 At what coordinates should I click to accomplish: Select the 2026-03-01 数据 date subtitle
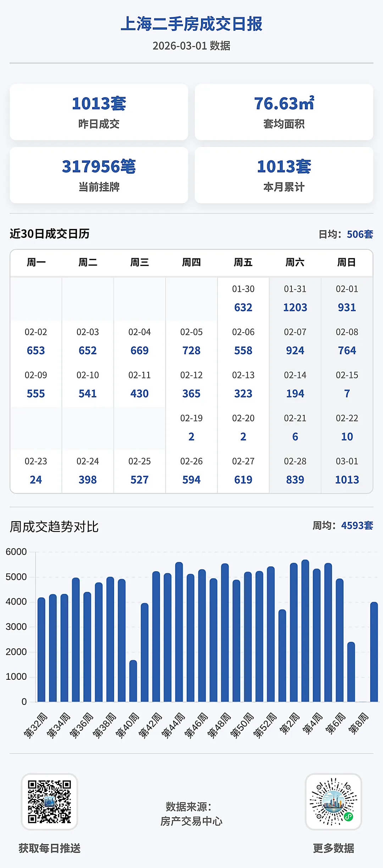(x=191, y=46)
